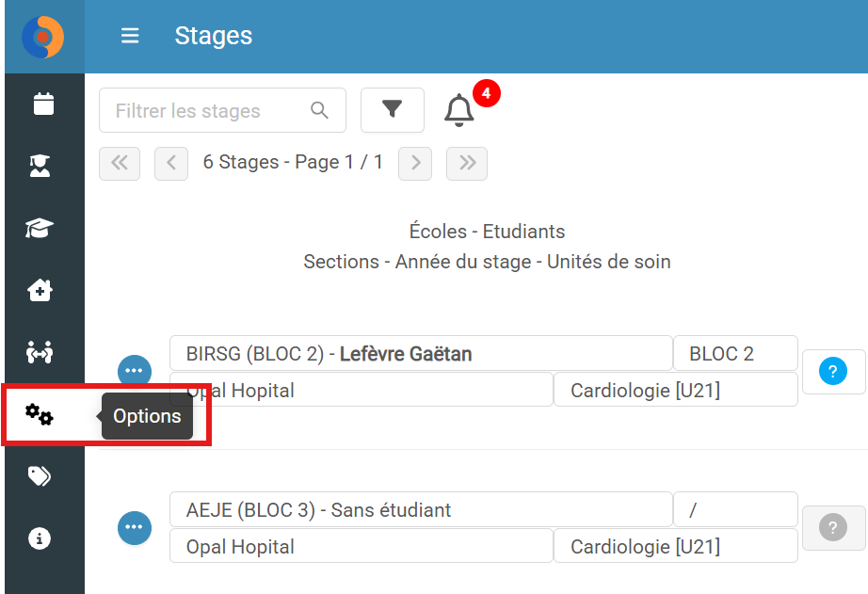
Task: Open the tags icon in sidebar
Action: 40,476
